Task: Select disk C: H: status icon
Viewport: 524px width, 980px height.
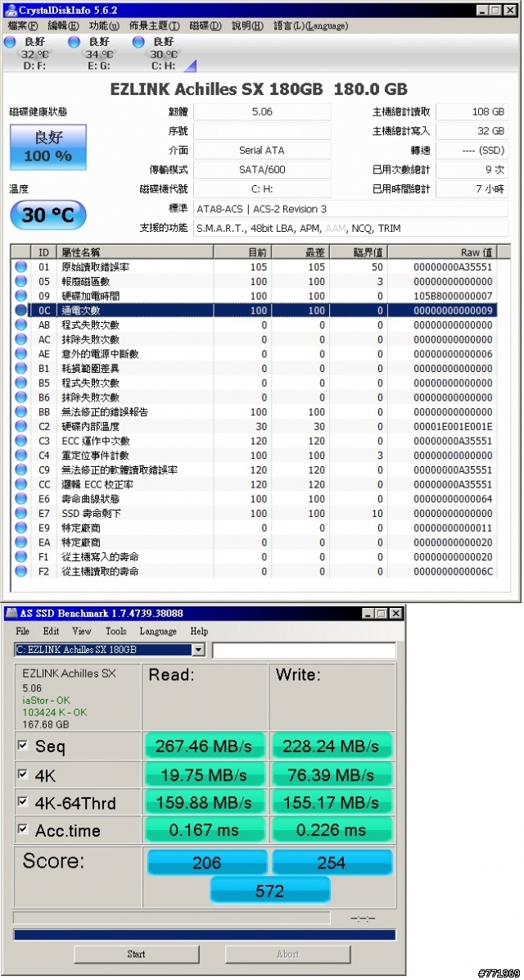Action: coord(138,42)
